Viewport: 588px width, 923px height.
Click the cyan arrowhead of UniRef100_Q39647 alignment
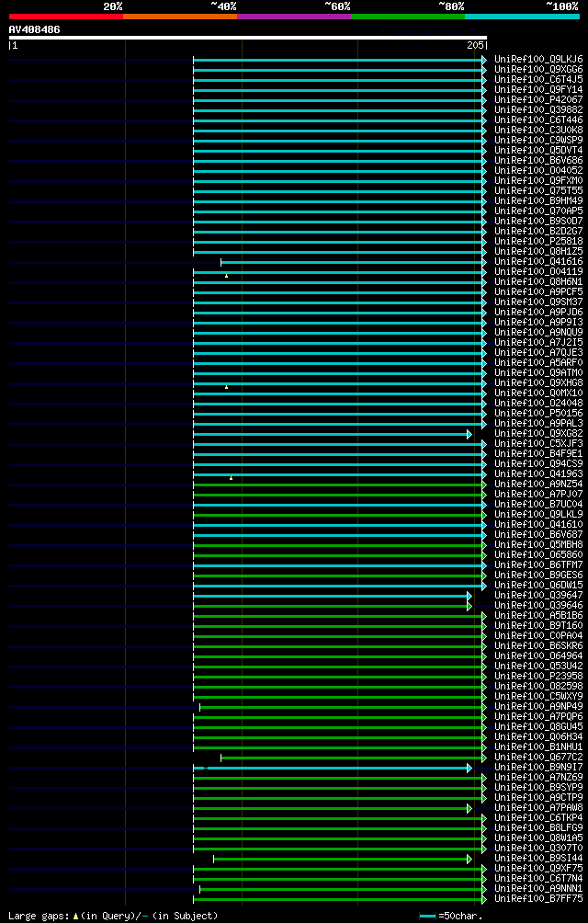(469, 596)
